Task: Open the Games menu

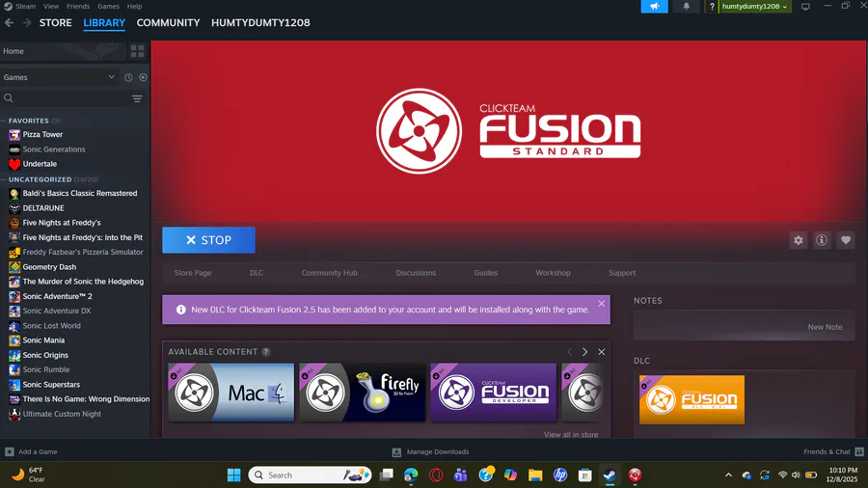Action: tap(108, 6)
